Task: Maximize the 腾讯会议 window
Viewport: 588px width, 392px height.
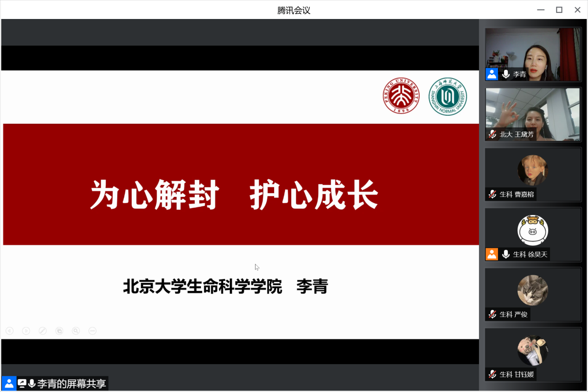Action: [x=559, y=10]
